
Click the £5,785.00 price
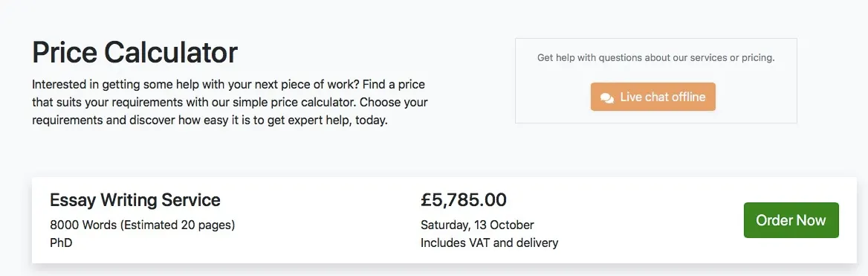[463, 199]
